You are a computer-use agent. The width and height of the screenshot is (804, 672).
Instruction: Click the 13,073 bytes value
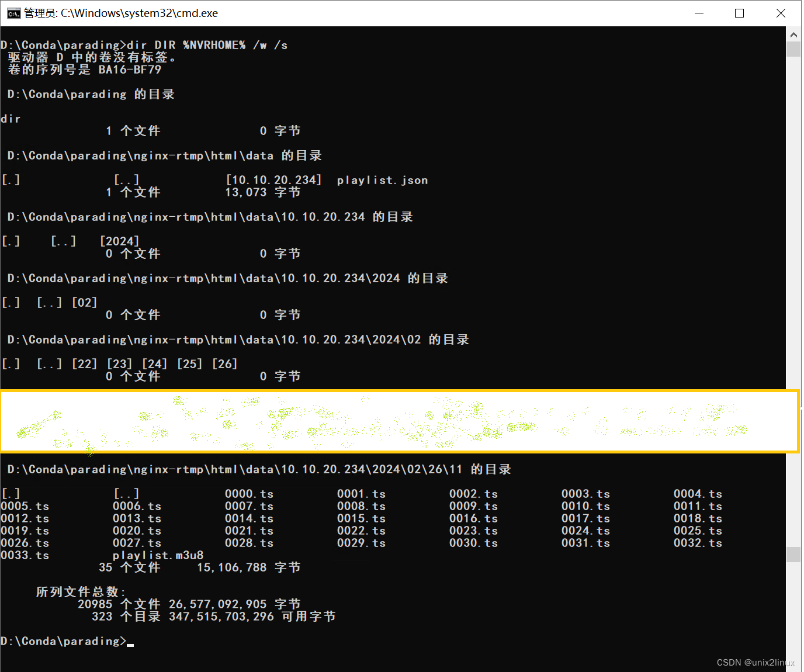[246, 192]
